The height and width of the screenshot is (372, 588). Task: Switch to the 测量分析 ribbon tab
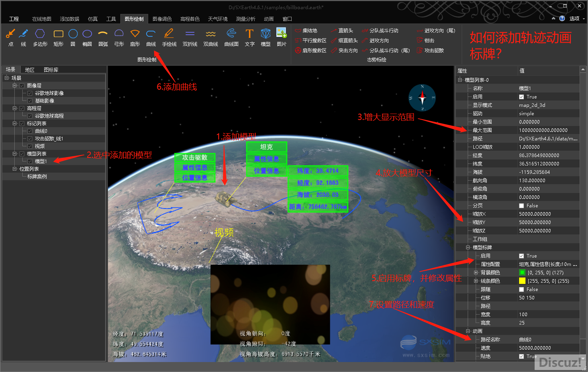[x=245, y=19]
